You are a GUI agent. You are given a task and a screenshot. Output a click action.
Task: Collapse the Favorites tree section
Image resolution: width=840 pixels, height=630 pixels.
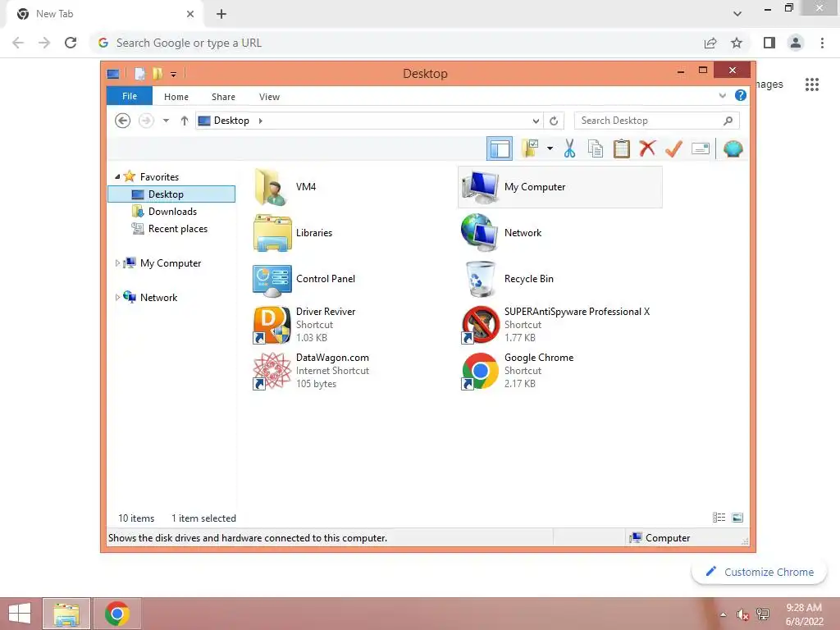point(117,177)
